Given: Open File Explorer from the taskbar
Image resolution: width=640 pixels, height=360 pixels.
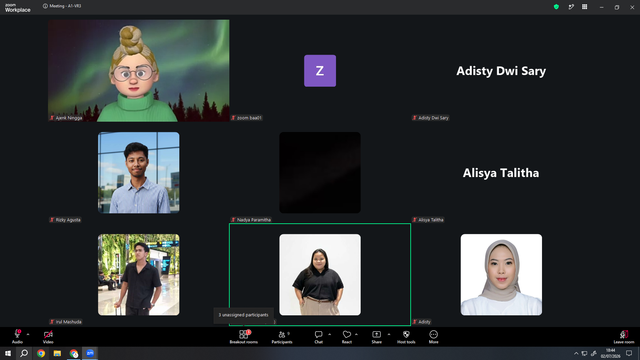Looking at the screenshot, I should point(57,353).
